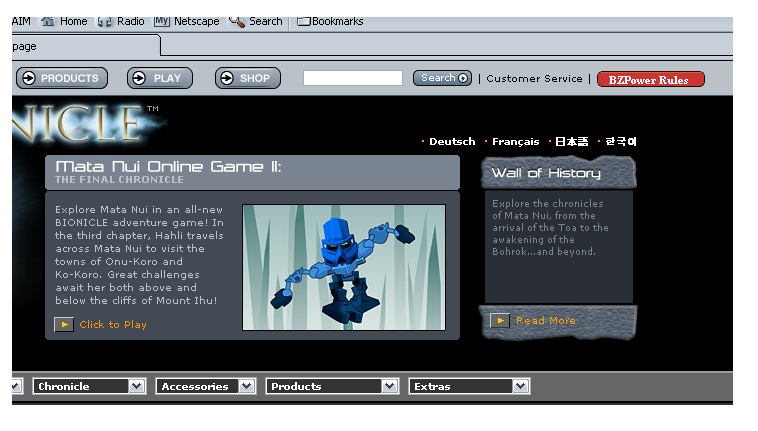Screen dimensions: 758x431
Task: Click the arrow icon on SHOP button
Action: click(x=227, y=78)
